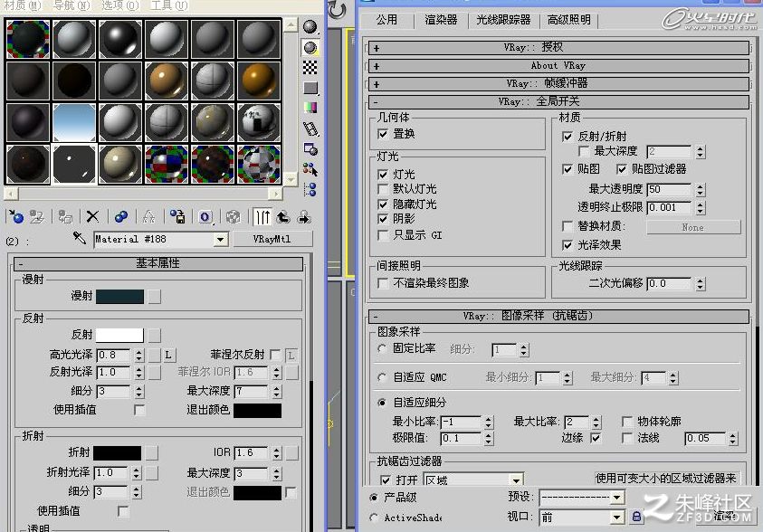This screenshot has width=763, height=532.
Task: Toggle the Show End Result icon
Action: pyautogui.click(x=262, y=217)
